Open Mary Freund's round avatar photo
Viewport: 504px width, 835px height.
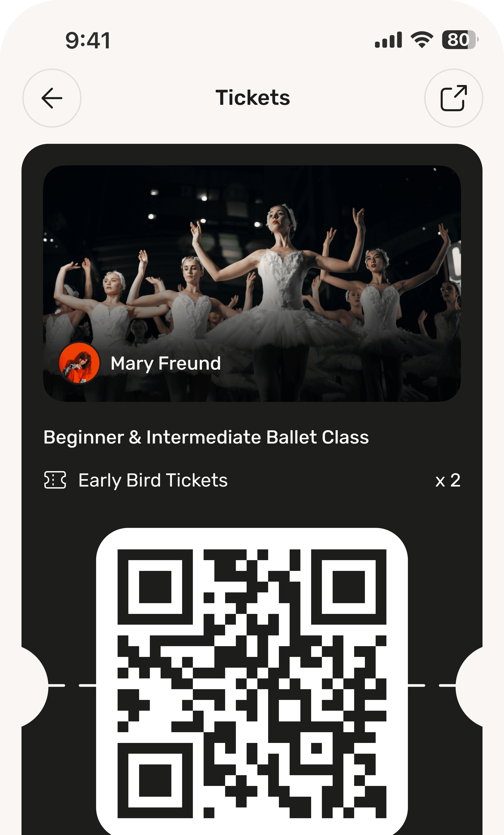coord(79,363)
